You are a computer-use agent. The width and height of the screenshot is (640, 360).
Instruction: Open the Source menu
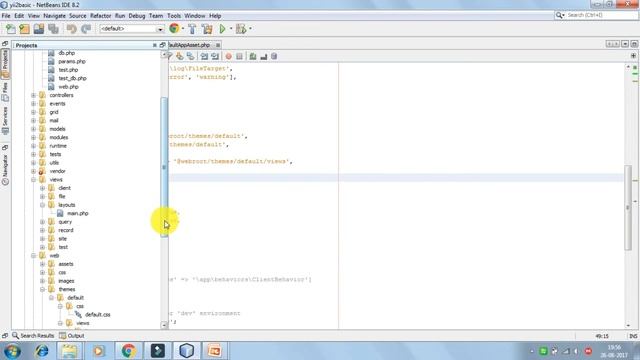tap(78, 16)
